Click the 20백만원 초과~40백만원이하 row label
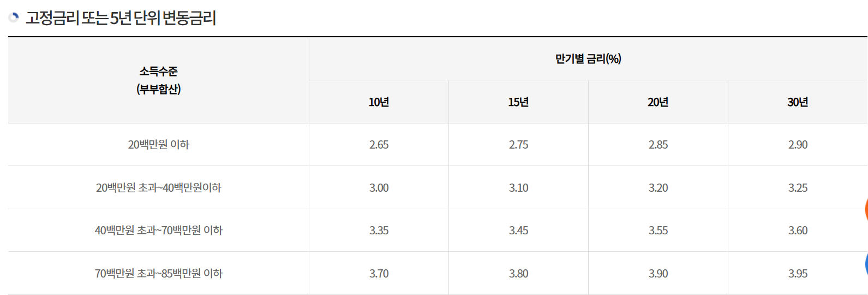Image resolution: width=868 pixels, height=295 pixels. coord(159,188)
